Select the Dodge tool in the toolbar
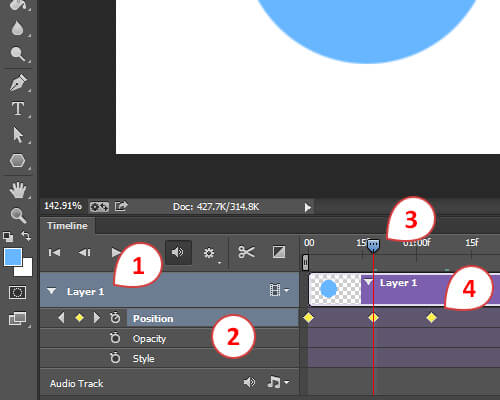Screen dimensions: 500x400 17,54
